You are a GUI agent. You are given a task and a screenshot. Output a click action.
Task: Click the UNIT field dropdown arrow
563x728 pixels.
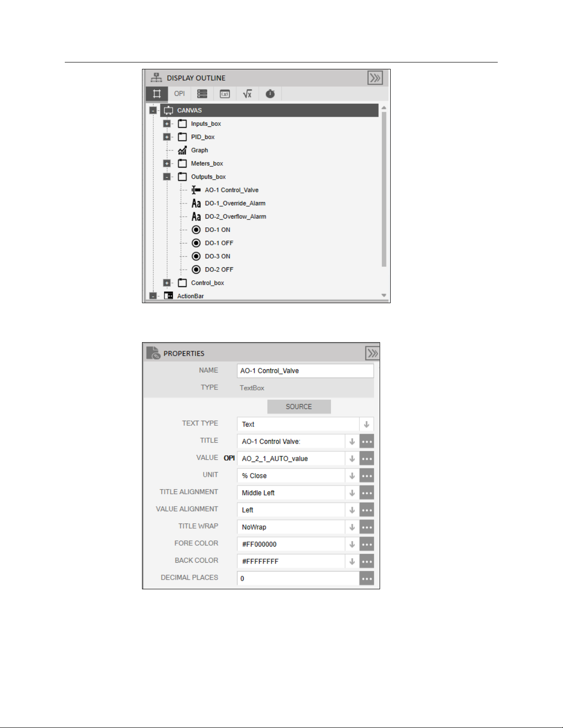352,476
